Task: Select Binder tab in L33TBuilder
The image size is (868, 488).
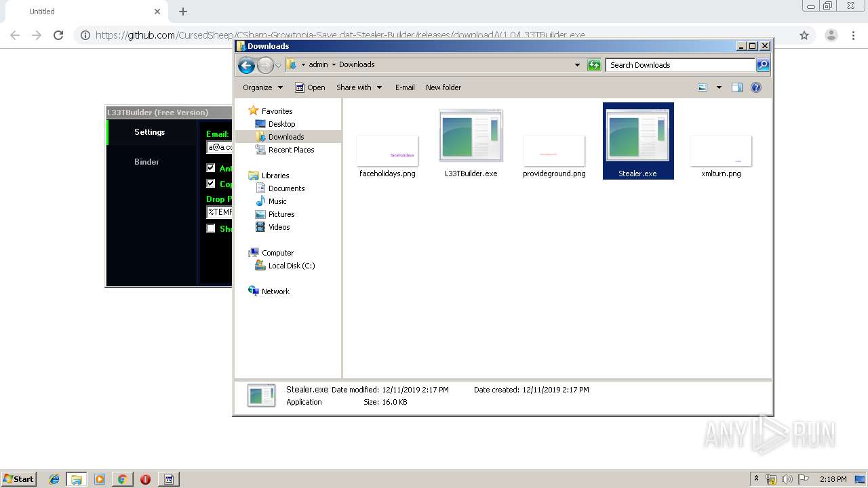Action: pos(146,162)
